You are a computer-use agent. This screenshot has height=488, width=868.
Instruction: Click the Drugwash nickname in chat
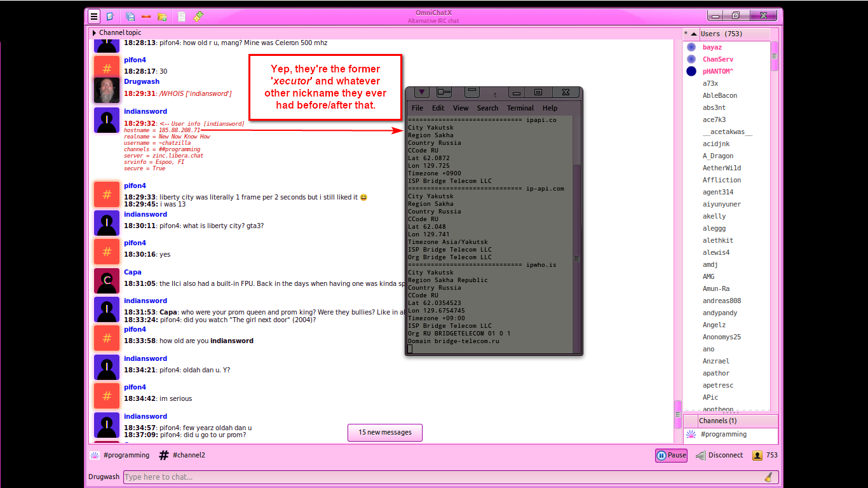[x=142, y=82]
